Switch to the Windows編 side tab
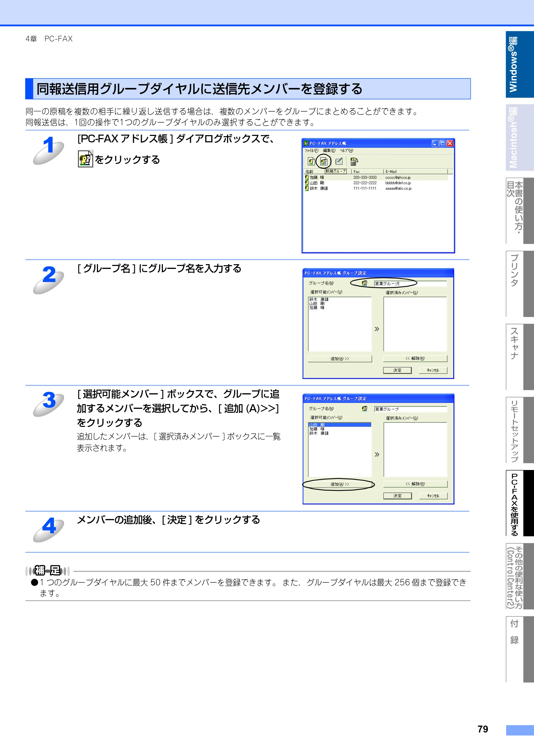Image resolution: width=534 pixels, height=756 pixels. point(520,65)
